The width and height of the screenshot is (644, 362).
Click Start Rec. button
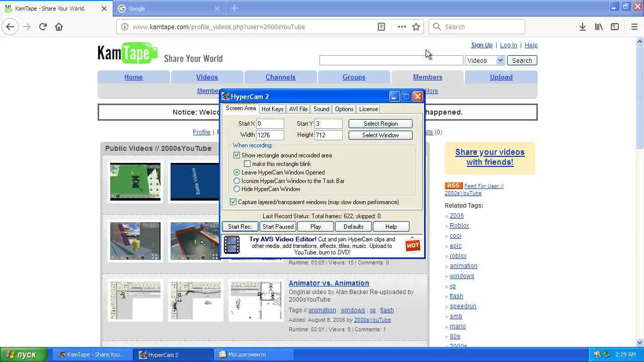(240, 227)
